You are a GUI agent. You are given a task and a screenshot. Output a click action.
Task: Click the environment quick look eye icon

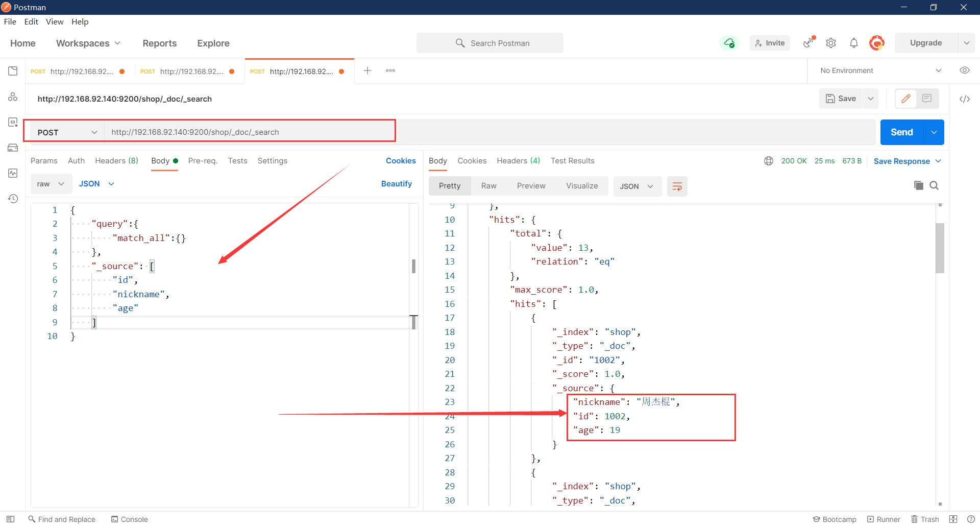click(965, 70)
